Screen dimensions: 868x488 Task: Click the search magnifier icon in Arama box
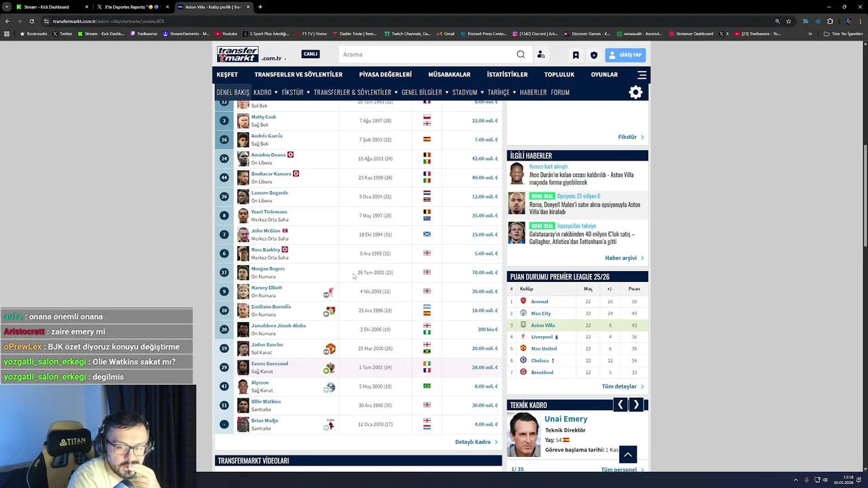click(521, 54)
